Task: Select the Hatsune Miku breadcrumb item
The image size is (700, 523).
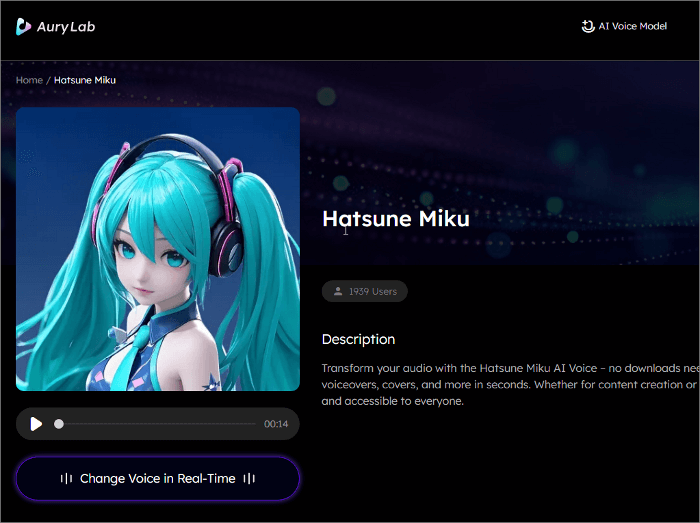Action: click(85, 80)
